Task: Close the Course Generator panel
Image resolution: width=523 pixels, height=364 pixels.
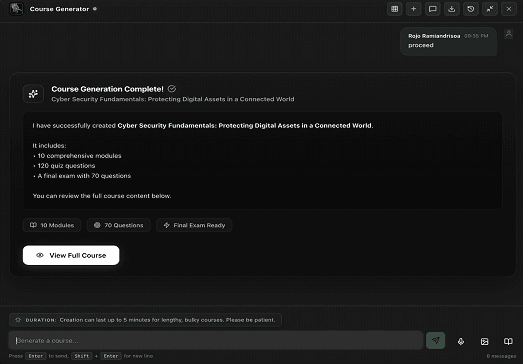Action: pyautogui.click(x=509, y=9)
